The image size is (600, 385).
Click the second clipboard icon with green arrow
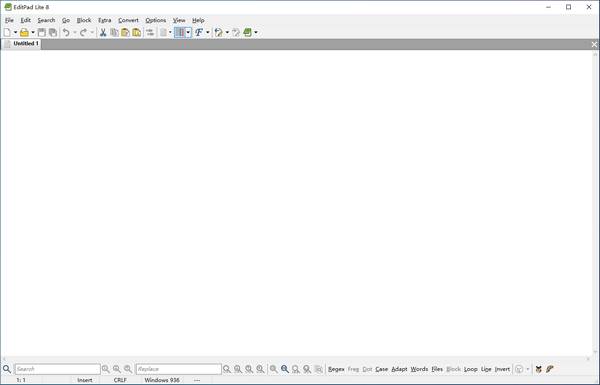pyautogui.click(x=137, y=33)
